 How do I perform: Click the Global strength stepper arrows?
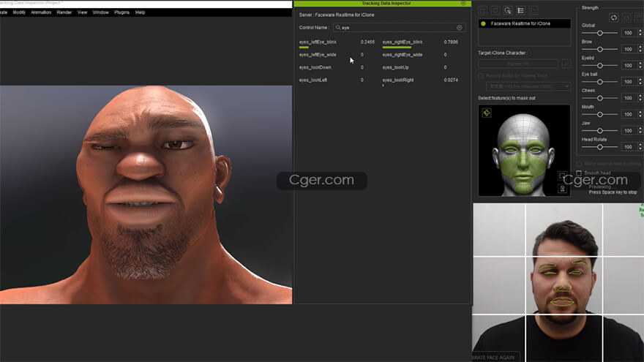point(640,33)
